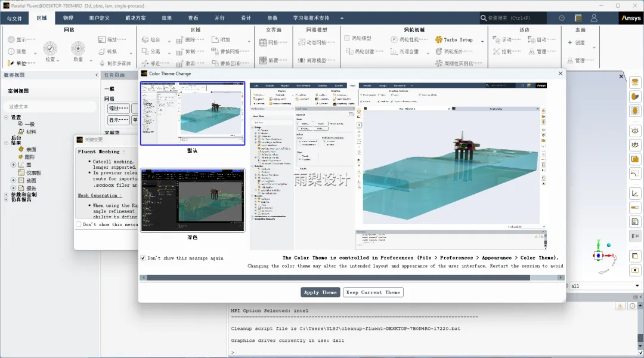644x358 pixels.
Task: Click the 仪表板 (Dashboard) icon in the tree
Action: point(21,172)
